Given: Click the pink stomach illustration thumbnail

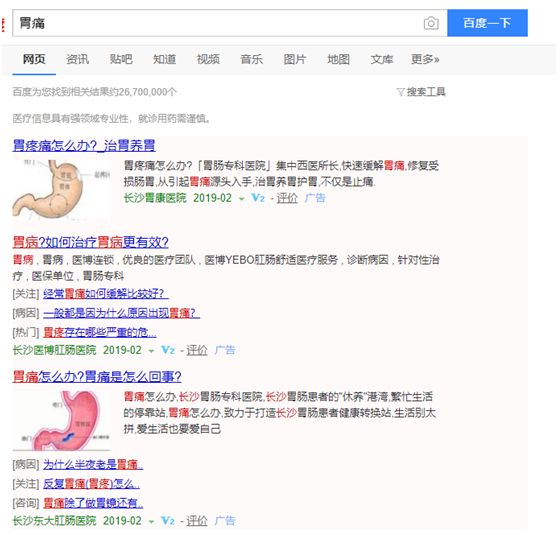Looking at the screenshot, I should point(61,420).
